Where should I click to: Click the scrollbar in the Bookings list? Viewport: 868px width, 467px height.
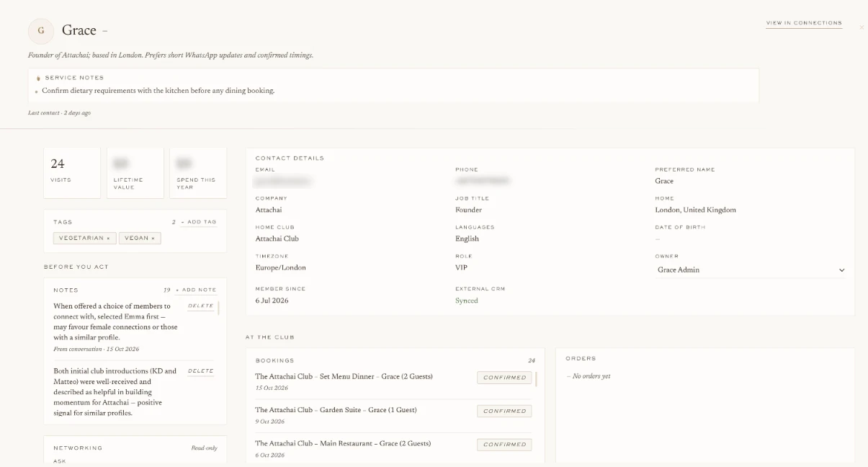(x=537, y=379)
